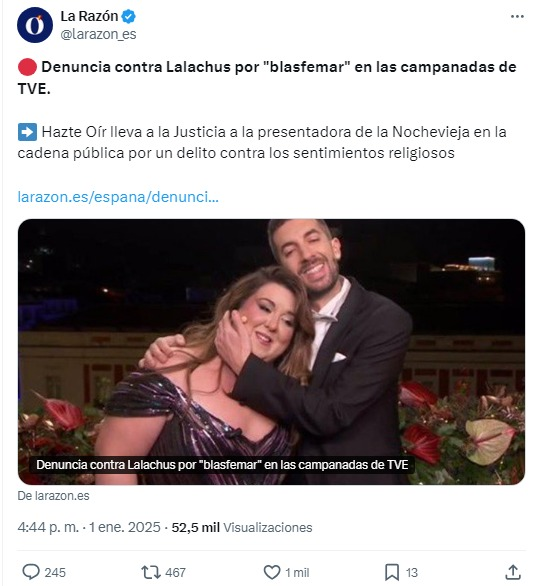Click the 'De larazon.es' source label

[53, 496]
